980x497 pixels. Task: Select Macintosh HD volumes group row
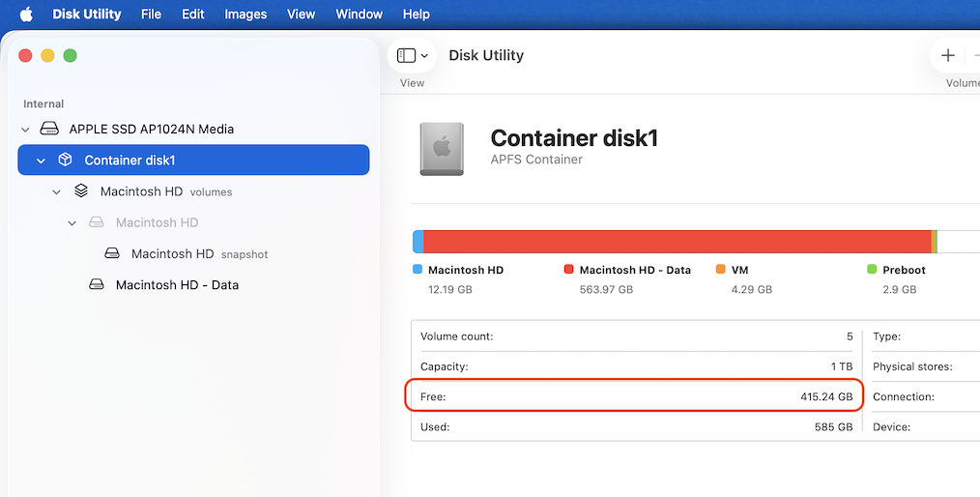[x=166, y=191]
